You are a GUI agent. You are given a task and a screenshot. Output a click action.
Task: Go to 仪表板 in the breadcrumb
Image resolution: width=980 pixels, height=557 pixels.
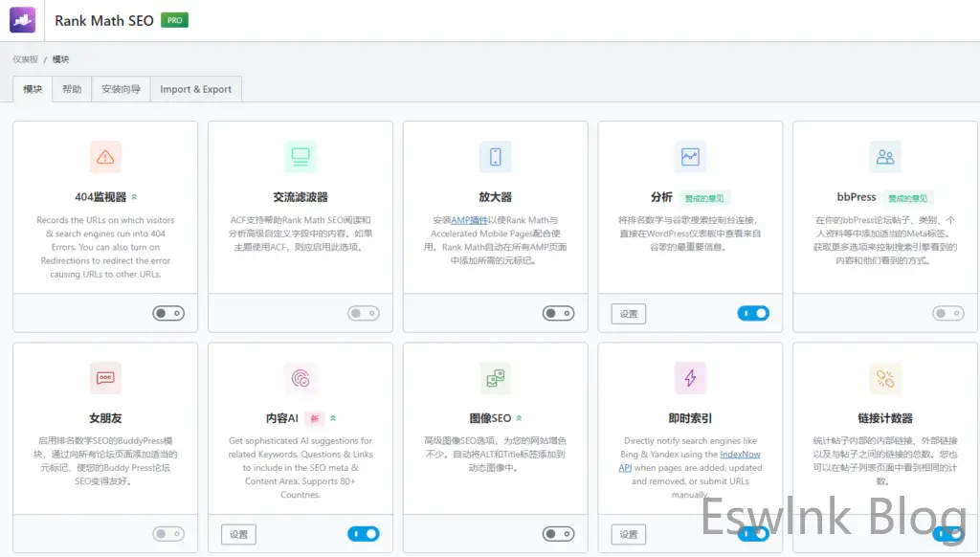pos(25,59)
